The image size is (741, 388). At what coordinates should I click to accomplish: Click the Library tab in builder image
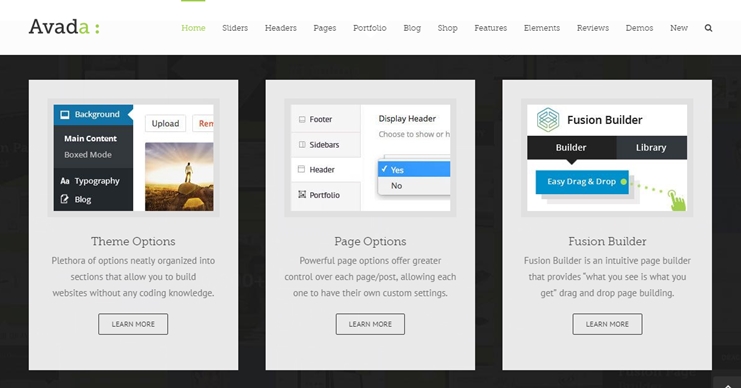click(651, 147)
